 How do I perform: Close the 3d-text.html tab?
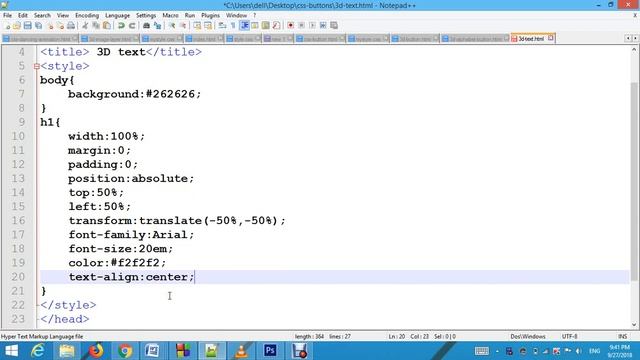(551, 38)
